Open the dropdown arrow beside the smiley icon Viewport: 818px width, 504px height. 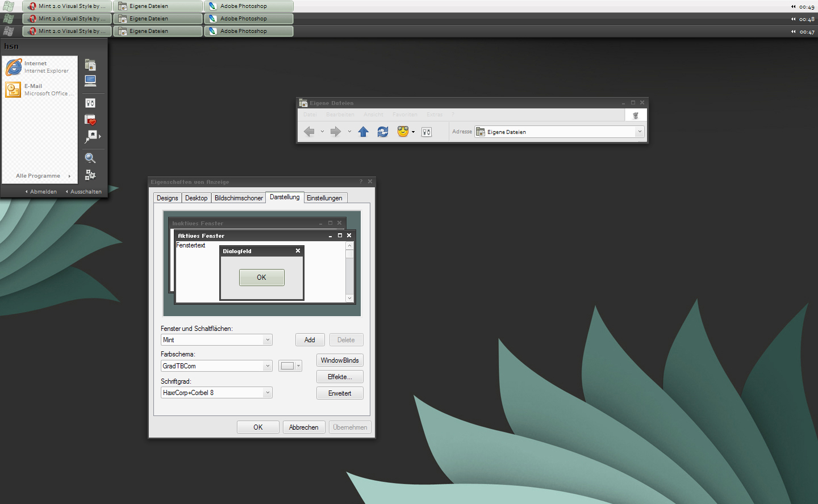coord(413,132)
